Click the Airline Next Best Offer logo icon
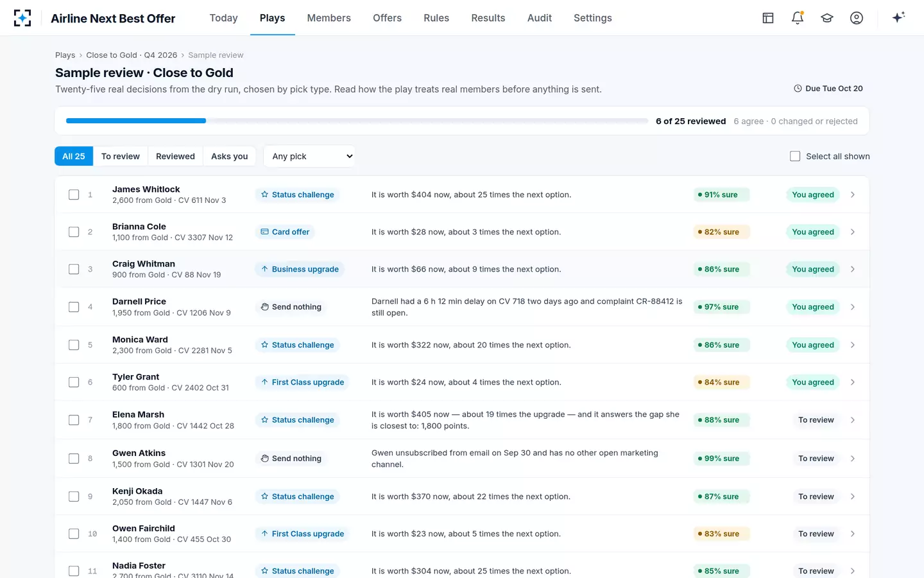 coord(22,18)
